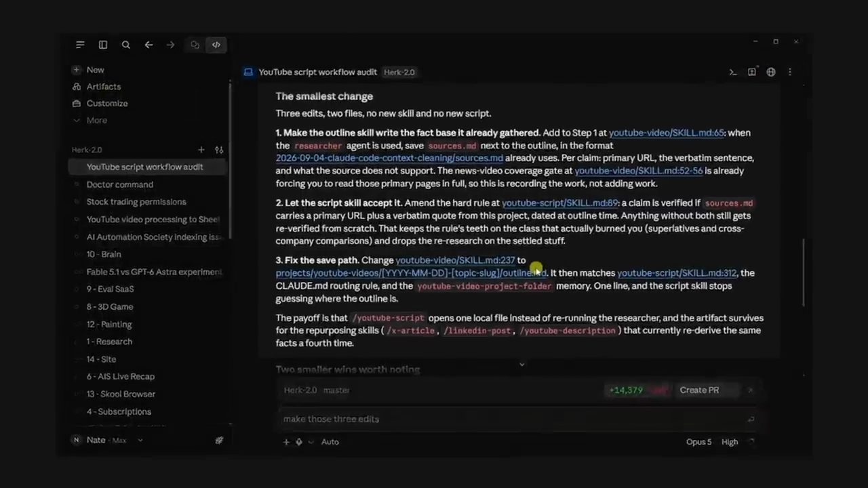Open the Nate account menu
This screenshot has height=488, width=868.
click(x=108, y=441)
